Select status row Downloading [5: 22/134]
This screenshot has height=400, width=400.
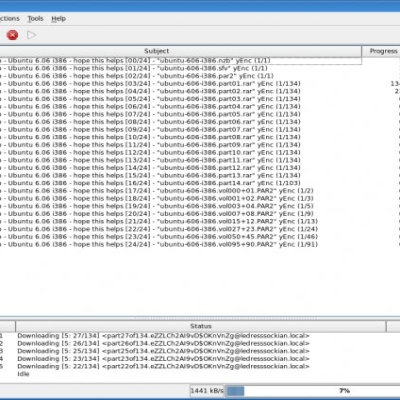[200, 367]
